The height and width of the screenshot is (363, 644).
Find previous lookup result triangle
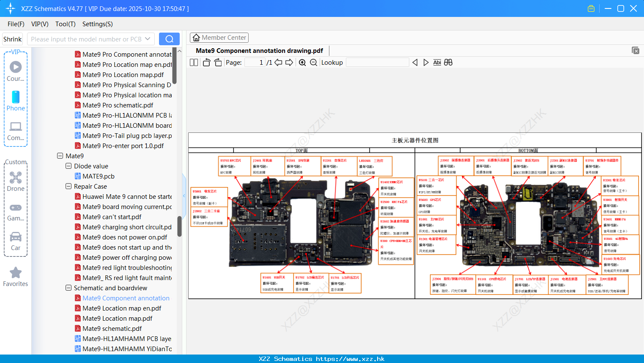click(415, 62)
